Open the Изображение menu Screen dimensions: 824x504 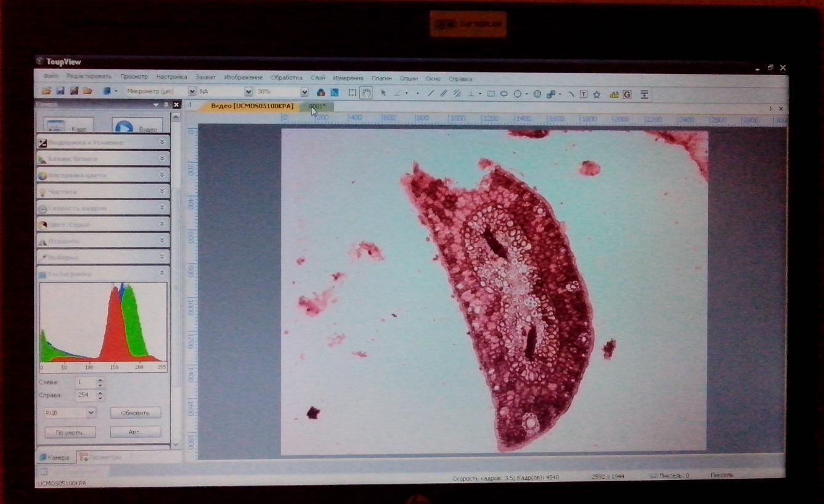click(243, 78)
